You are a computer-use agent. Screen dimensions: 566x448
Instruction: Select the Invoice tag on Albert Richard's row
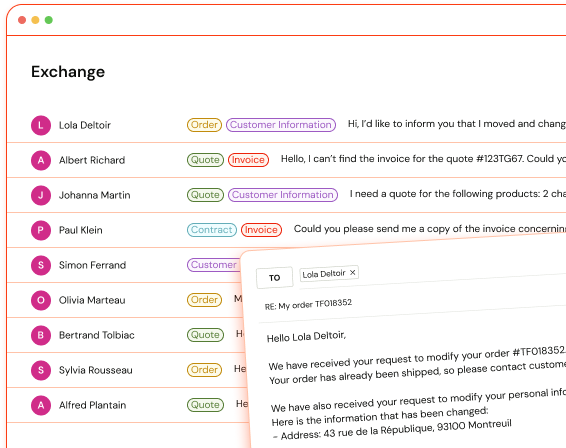248,160
